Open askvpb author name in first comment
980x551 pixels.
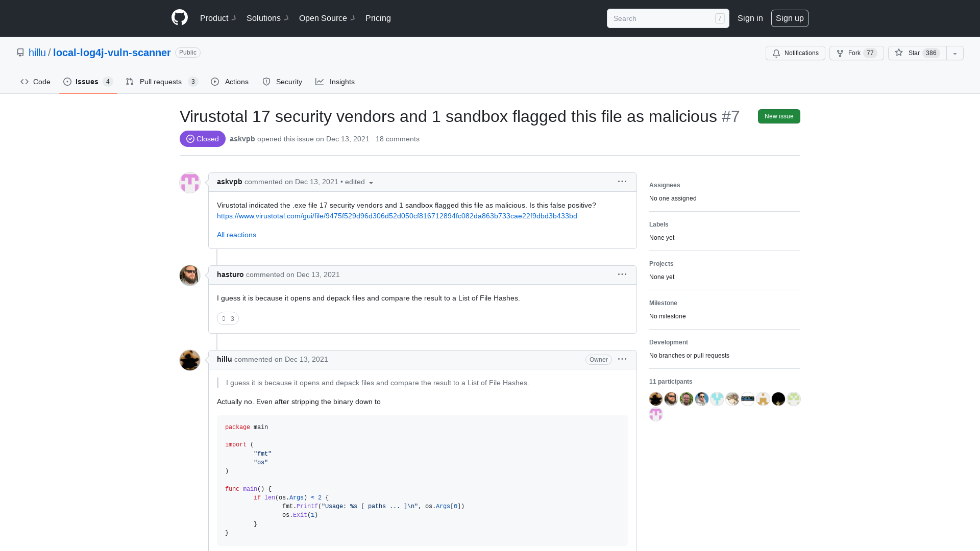click(229, 182)
